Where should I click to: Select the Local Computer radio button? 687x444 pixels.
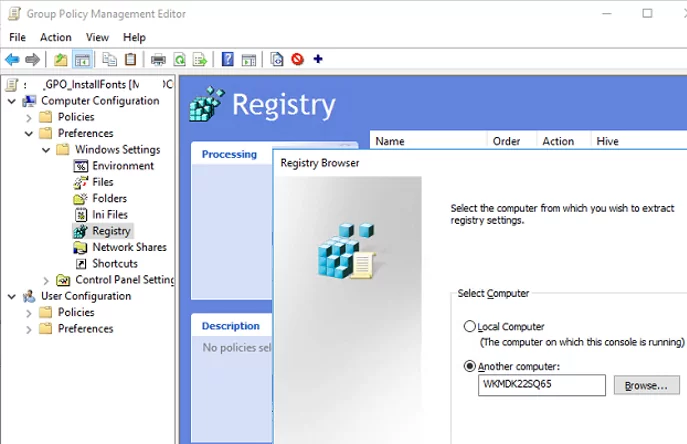click(470, 326)
